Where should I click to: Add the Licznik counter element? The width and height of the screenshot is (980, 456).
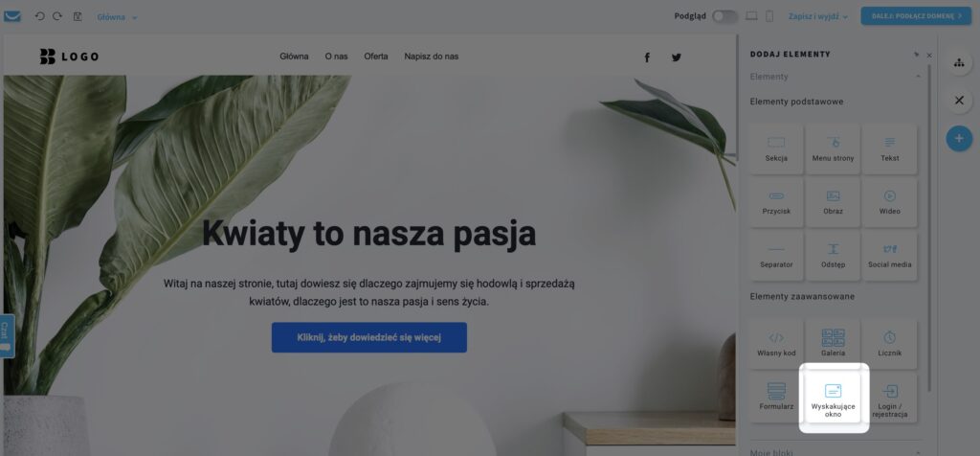889,343
